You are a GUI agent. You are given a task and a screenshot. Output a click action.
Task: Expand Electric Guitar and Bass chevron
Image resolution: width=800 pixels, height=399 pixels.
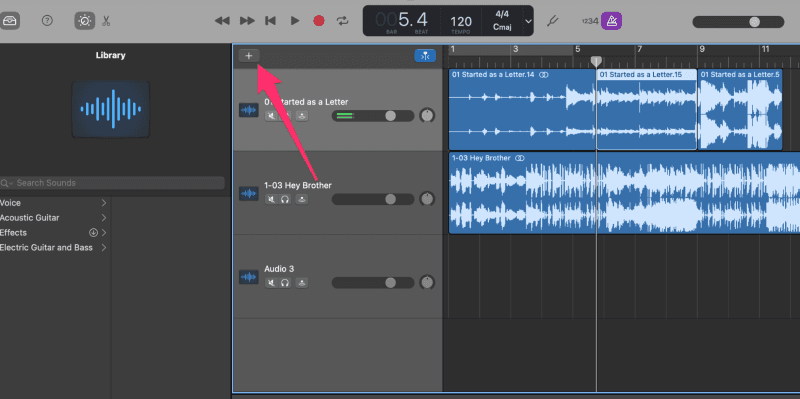point(104,247)
